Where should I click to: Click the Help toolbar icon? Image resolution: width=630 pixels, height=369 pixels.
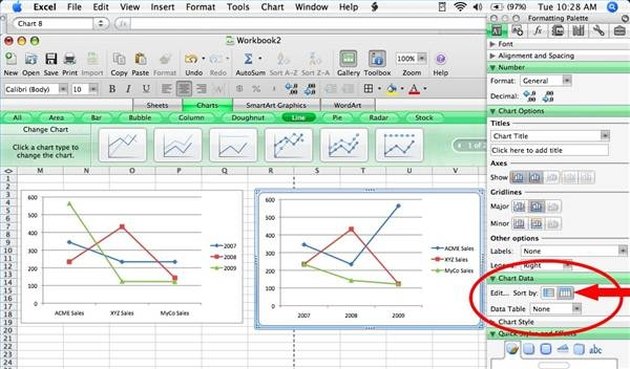[440, 59]
